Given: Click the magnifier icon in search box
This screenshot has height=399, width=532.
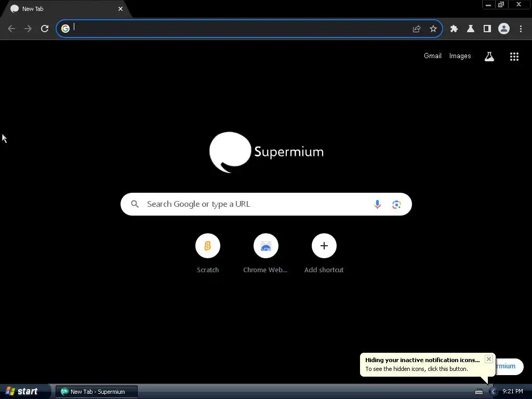Looking at the screenshot, I should tap(135, 204).
